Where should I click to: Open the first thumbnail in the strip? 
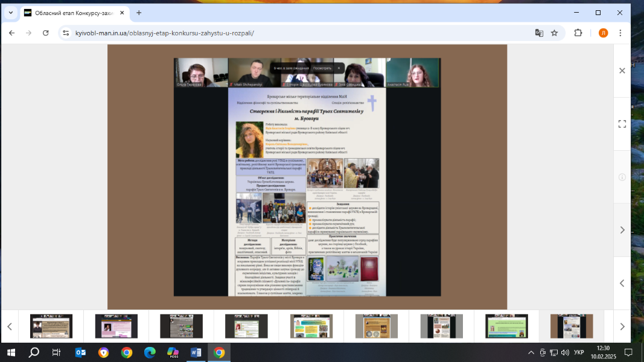coord(51,326)
